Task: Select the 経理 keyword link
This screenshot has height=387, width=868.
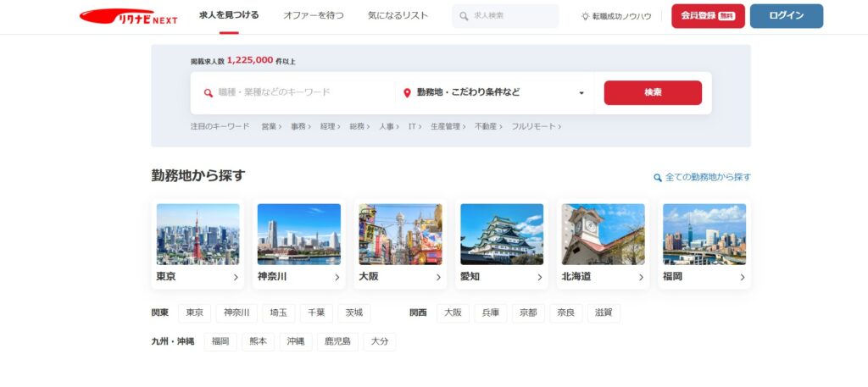Action: (330, 127)
